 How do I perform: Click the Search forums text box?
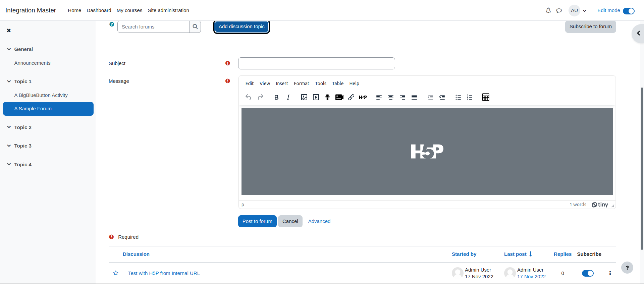click(154, 26)
